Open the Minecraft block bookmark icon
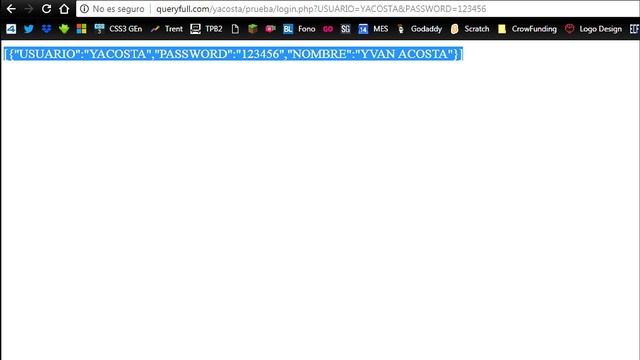The width and height of the screenshot is (640, 360). (253, 29)
